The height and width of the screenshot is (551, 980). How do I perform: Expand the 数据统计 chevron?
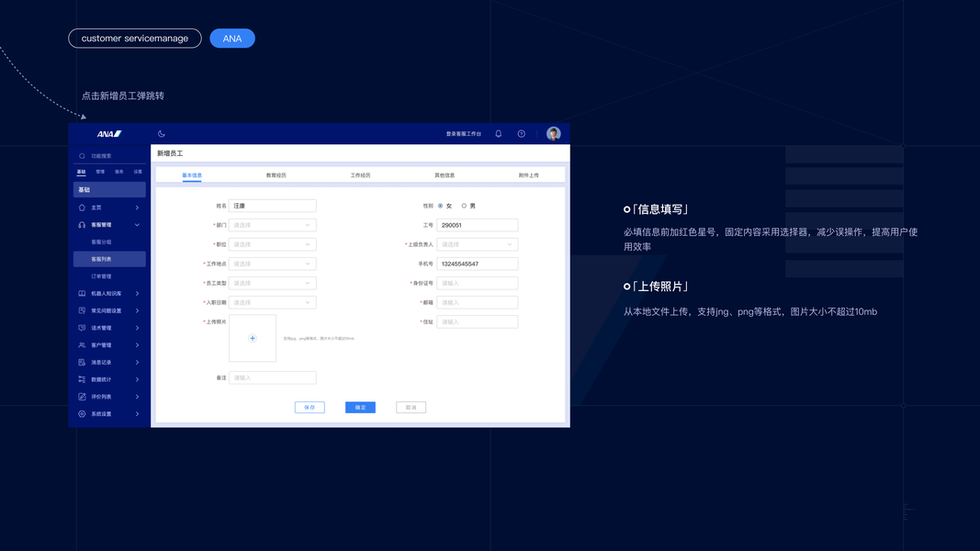tap(137, 379)
